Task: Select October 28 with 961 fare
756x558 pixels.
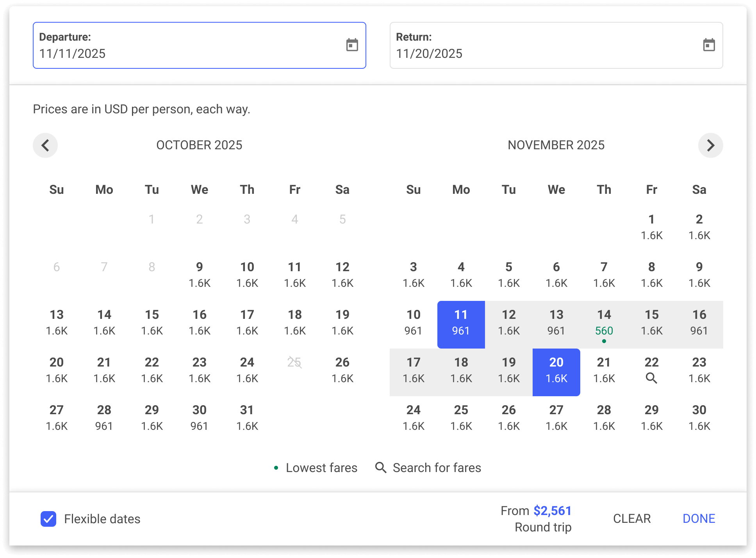Action: point(104,417)
